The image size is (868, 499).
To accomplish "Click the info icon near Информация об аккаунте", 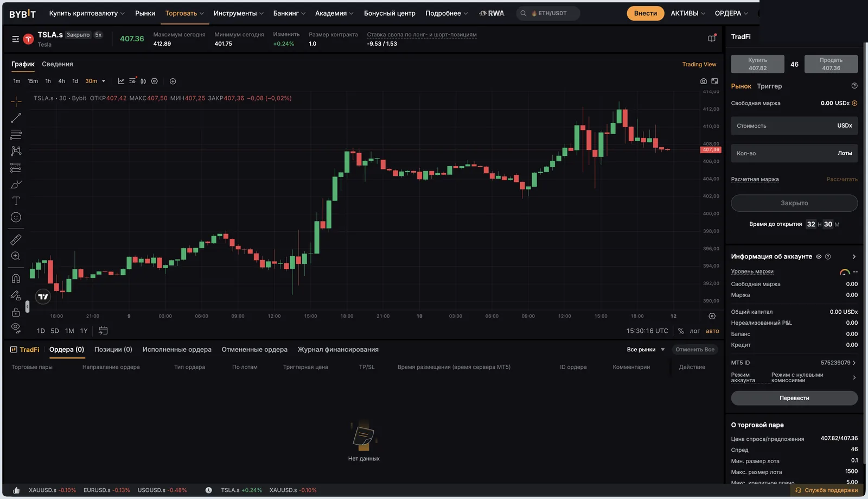I will pyautogui.click(x=828, y=257).
